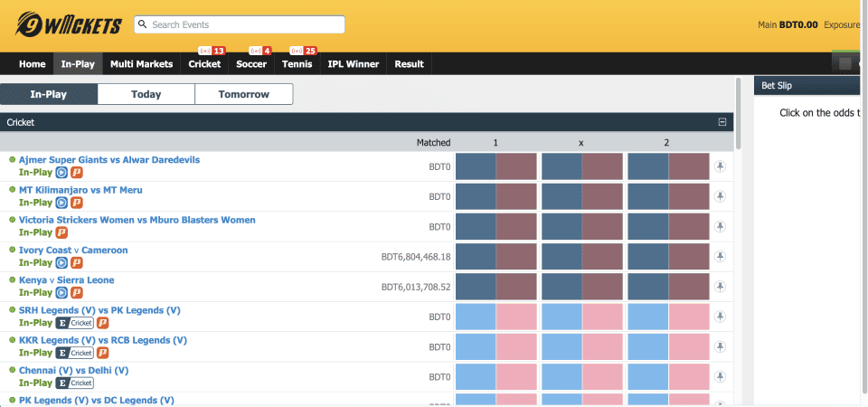Click lay odds column 1 for Chennai vs Delhi
The height and width of the screenshot is (407, 868).
point(516,376)
